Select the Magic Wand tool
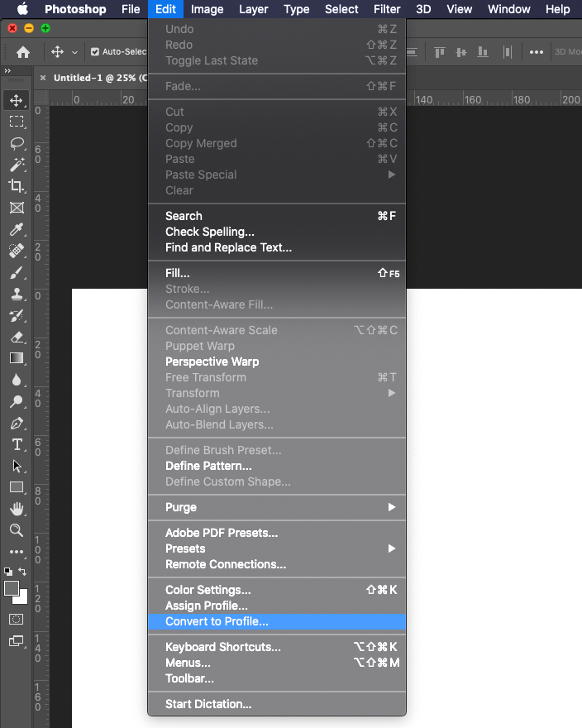This screenshot has height=728, width=582. 17,165
